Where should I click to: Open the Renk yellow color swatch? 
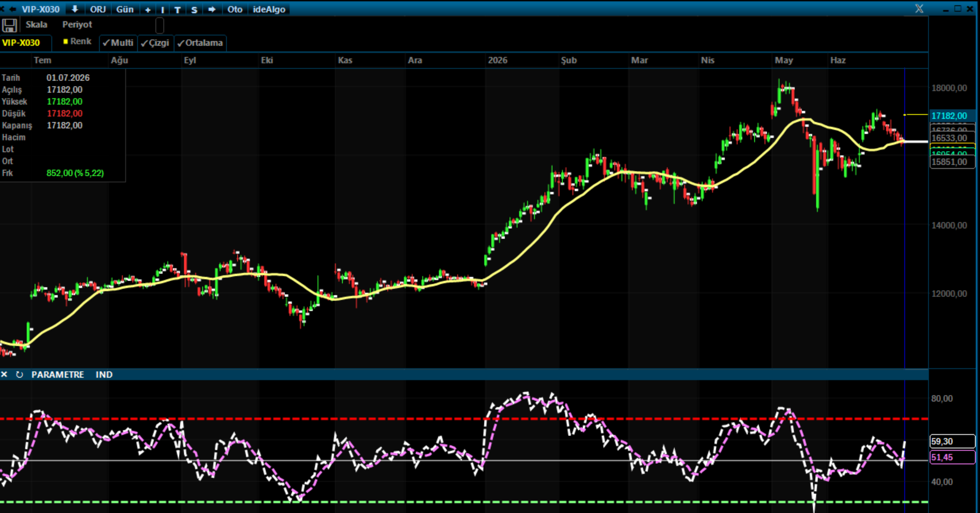coord(66,41)
